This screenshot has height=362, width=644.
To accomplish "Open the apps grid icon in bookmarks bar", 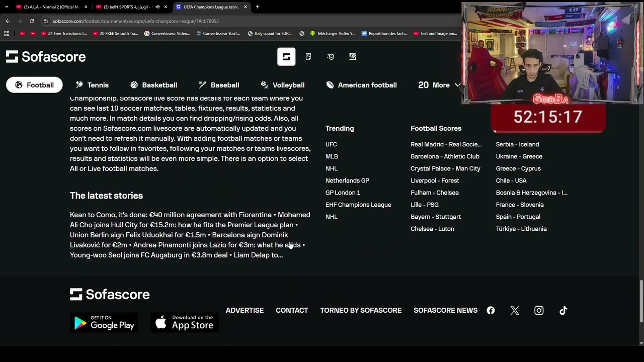I will (x=7, y=34).
